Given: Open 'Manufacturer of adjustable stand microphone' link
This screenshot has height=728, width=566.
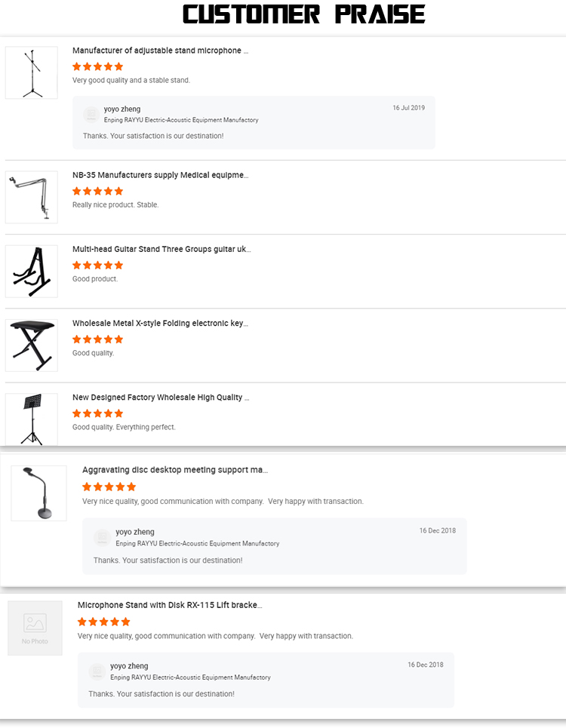Looking at the screenshot, I should click(x=160, y=51).
